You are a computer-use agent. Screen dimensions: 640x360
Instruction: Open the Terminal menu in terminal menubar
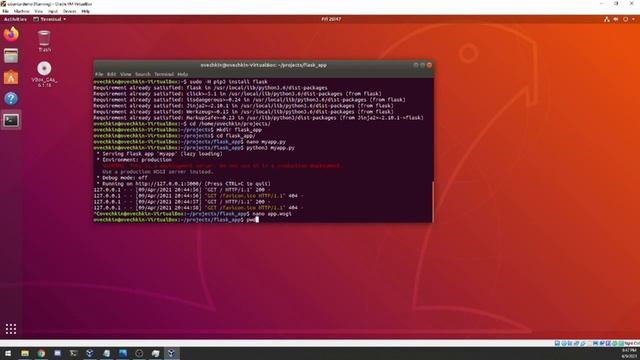pyautogui.click(x=164, y=74)
